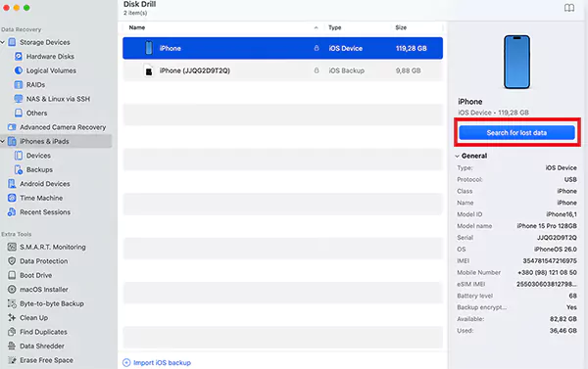
Task: Click the 119,28 GB size cell
Action: [412, 48]
